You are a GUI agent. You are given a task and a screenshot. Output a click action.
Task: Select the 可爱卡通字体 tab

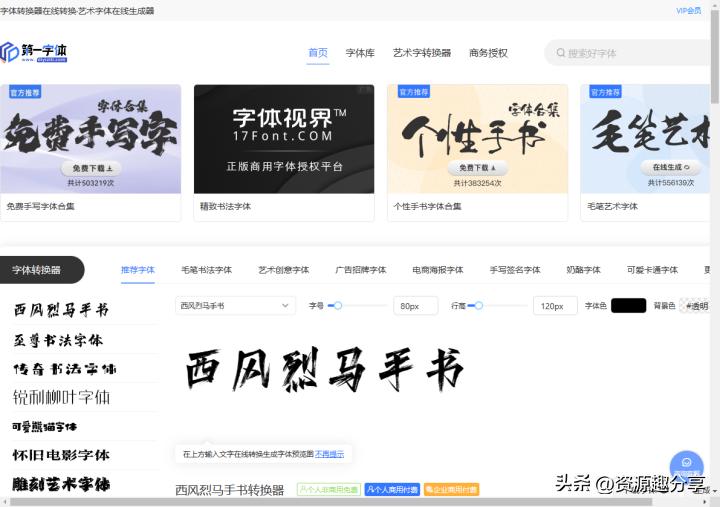point(652,270)
